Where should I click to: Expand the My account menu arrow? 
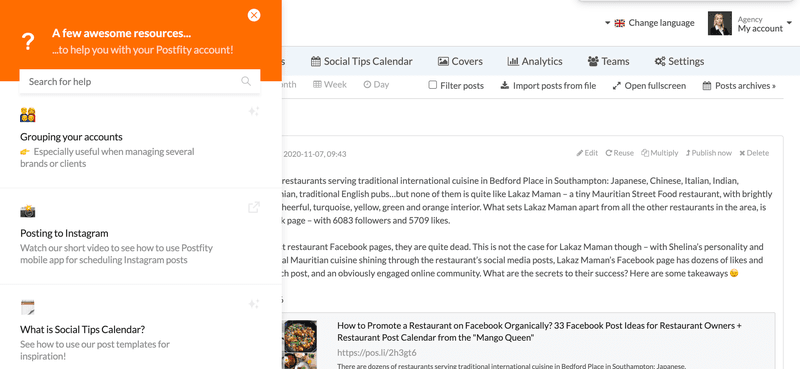[x=789, y=23]
